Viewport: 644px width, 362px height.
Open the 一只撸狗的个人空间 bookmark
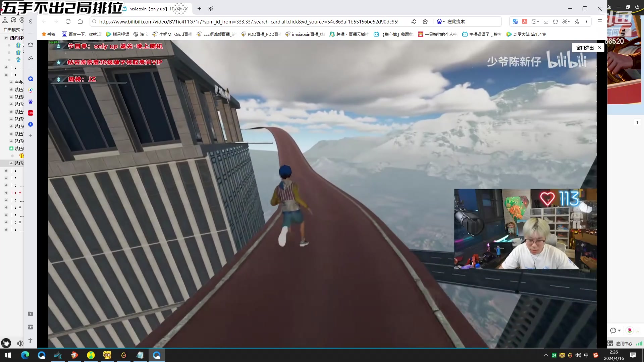(x=438, y=34)
